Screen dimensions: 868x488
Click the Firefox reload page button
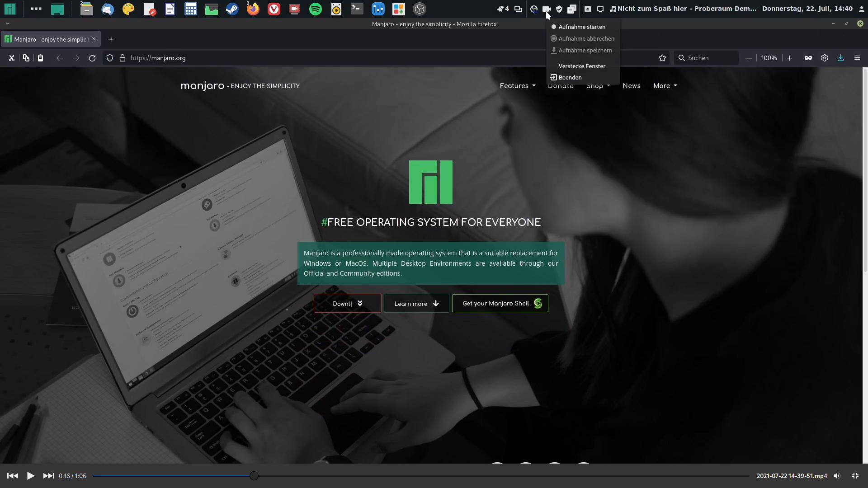(92, 58)
